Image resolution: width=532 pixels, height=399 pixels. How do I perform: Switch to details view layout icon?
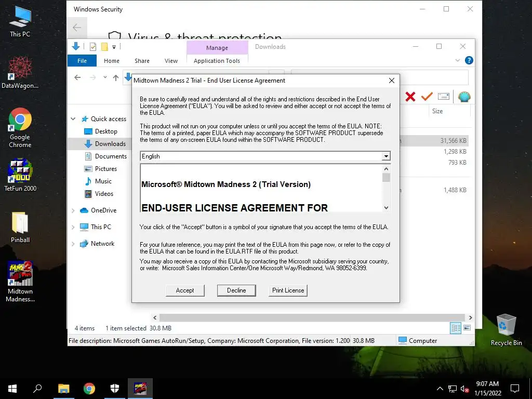(456, 328)
